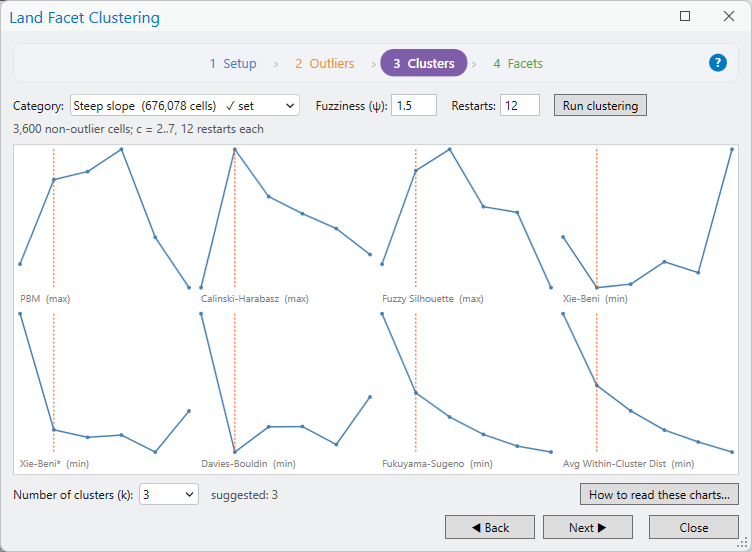Click the Davies-Bouldin (min) chart
752x552 pixels.
click(285, 390)
